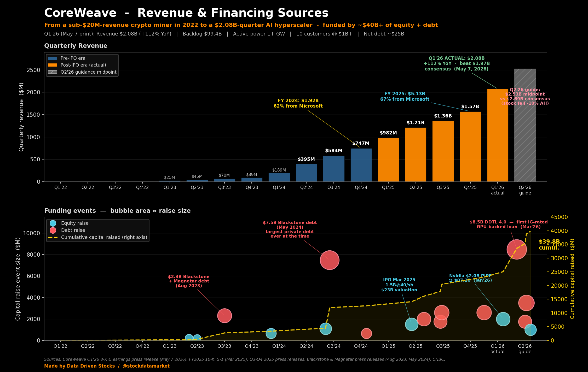This screenshot has height=372, width=588.
Task: Click the '10000' tick on funding chart left axis
Action: (x=32, y=233)
